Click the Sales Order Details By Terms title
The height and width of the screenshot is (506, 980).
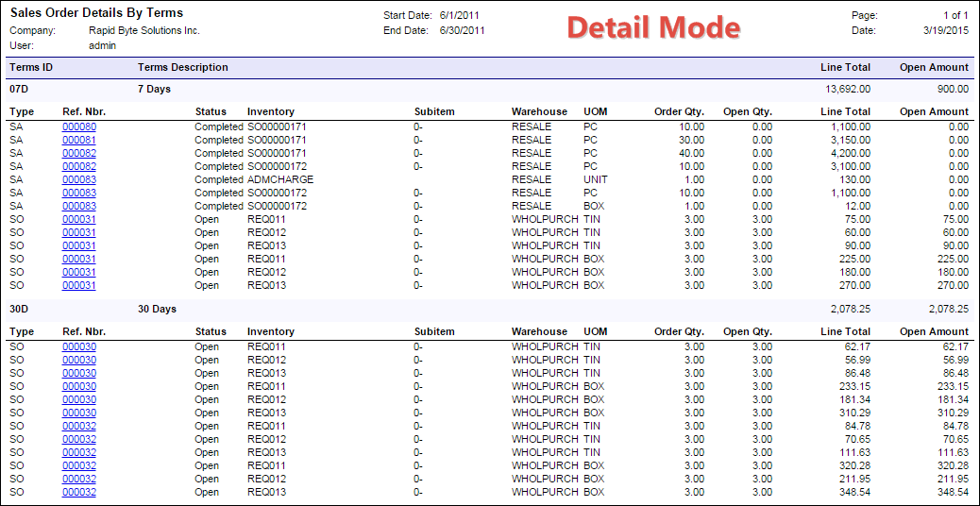pos(96,13)
